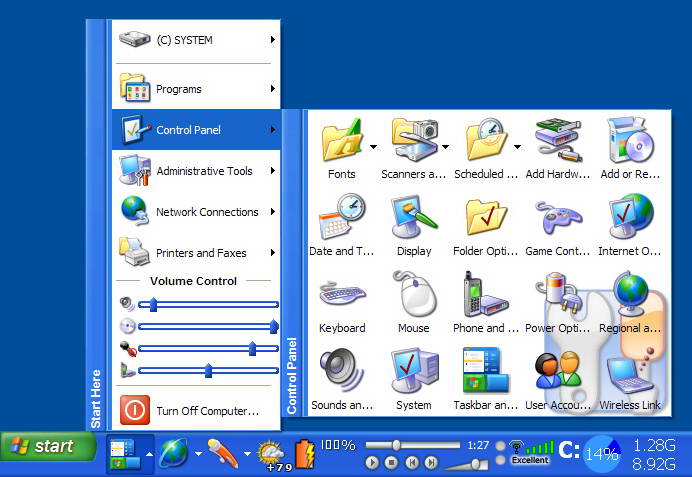Open the System properties icon
This screenshot has width=692, height=477.
coord(414,370)
